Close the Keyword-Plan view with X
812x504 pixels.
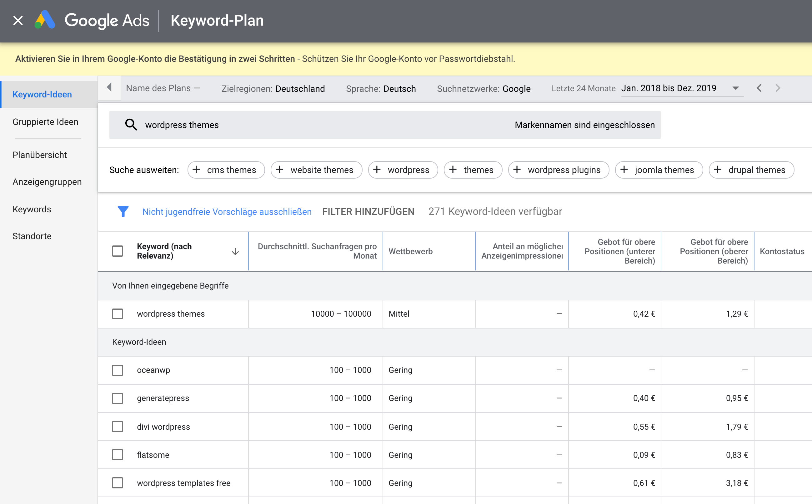[x=18, y=21]
